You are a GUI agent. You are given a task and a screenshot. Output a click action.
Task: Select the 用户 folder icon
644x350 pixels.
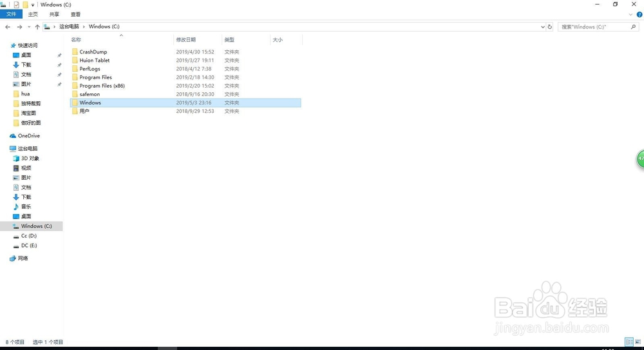(x=75, y=111)
